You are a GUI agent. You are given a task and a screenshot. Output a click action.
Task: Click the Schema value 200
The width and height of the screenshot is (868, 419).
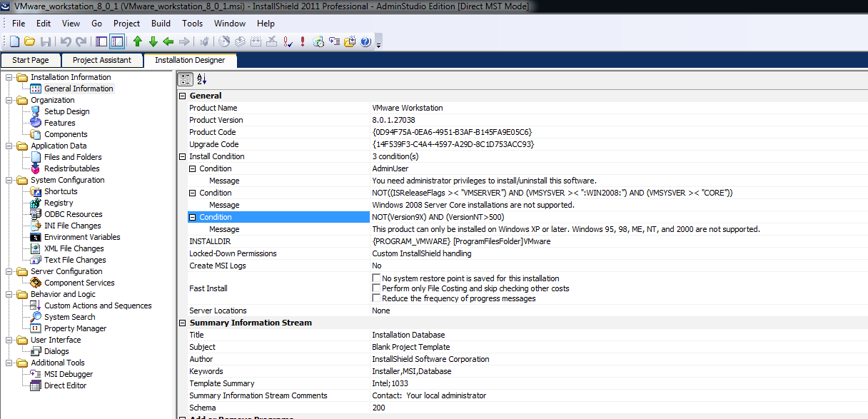point(378,408)
